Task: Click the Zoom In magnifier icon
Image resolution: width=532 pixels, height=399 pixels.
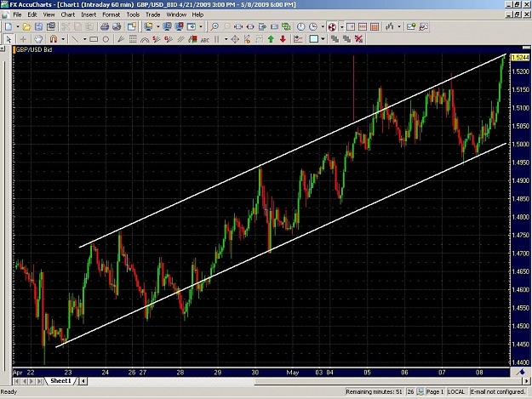Action: (x=215, y=26)
